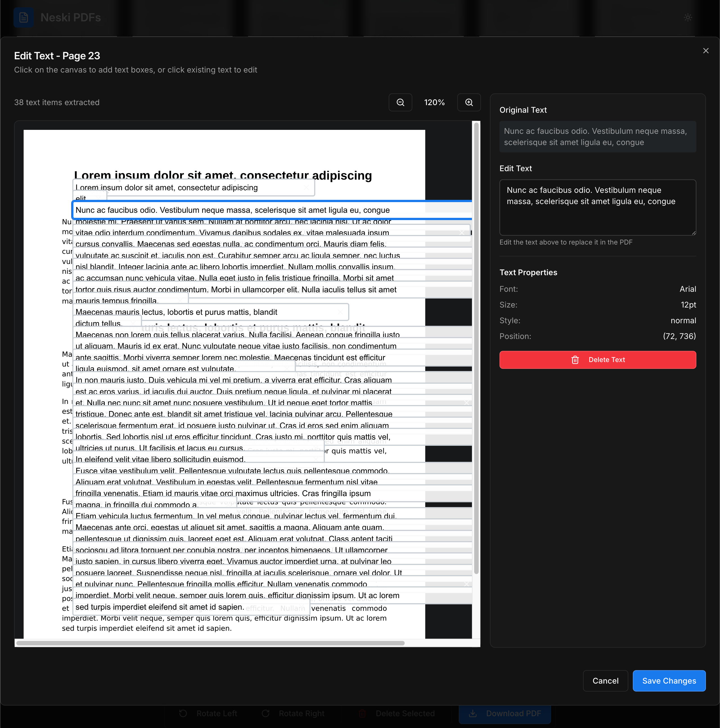Remove the Lorem ipsum text box
This screenshot has height=728, width=720.
click(307, 187)
